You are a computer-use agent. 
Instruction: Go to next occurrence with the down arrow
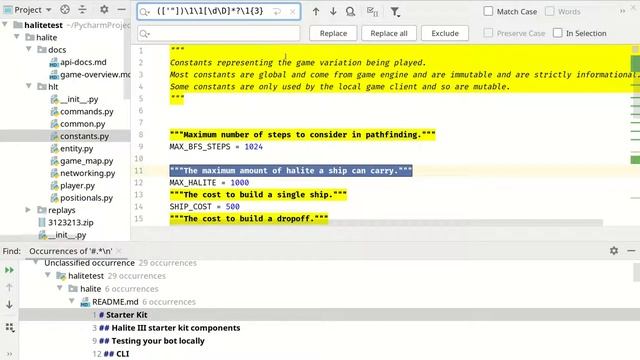click(x=333, y=12)
